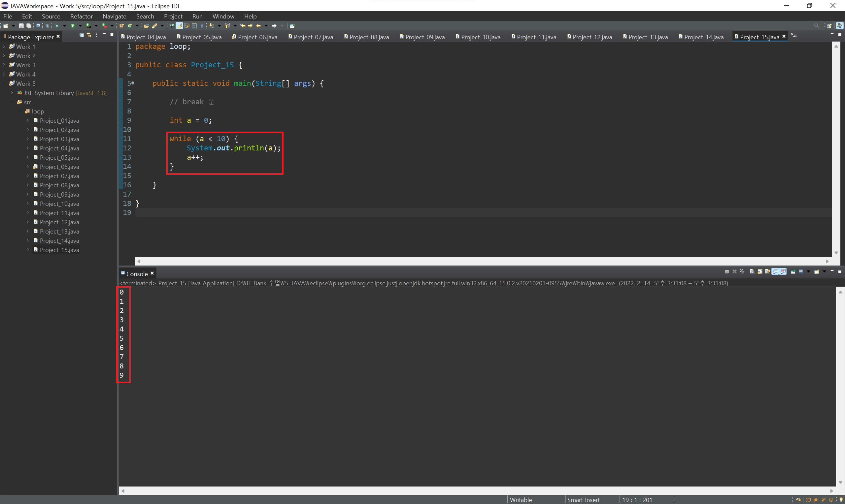Close the Project_15.java editor tab
The width and height of the screenshot is (845, 504).
click(784, 36)
